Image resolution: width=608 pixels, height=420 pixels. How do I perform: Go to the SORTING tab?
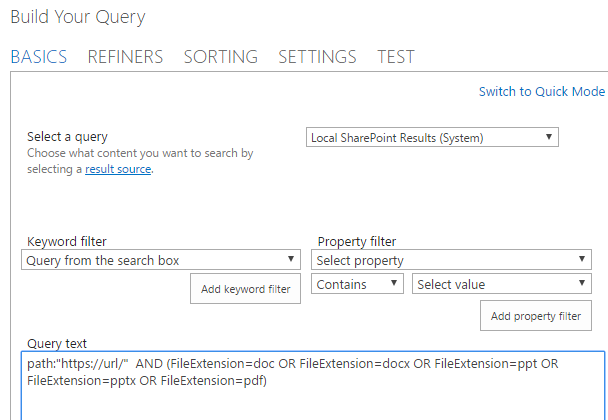coord(220,57)
